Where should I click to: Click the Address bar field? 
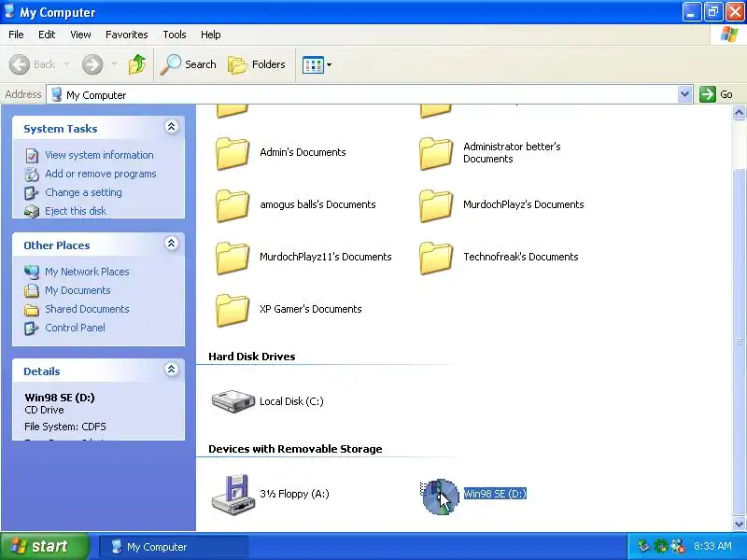(363, 95)
